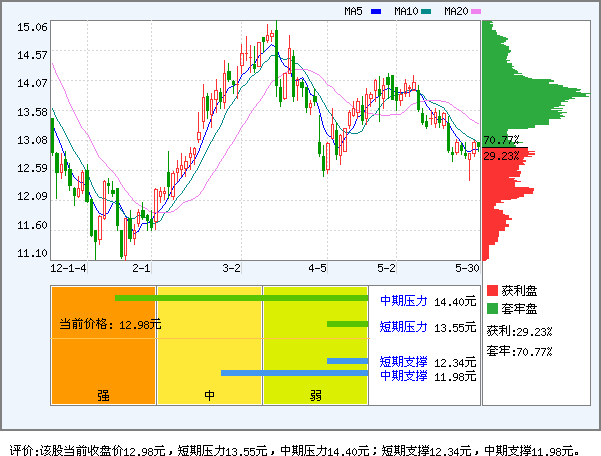Screen dimensions: 601x456
Task: Click the 5-30 date axis label
Action: pyautogui.click(x=467, y=268)
